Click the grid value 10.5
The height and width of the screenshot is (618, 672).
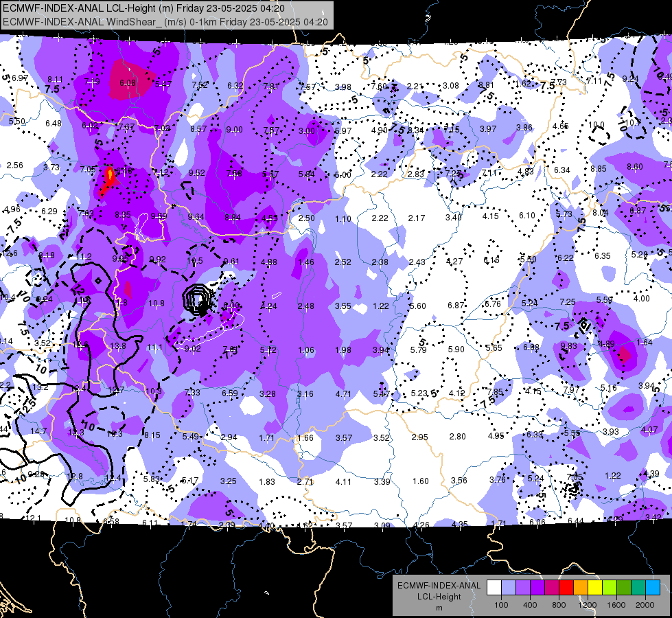point(195,261)
